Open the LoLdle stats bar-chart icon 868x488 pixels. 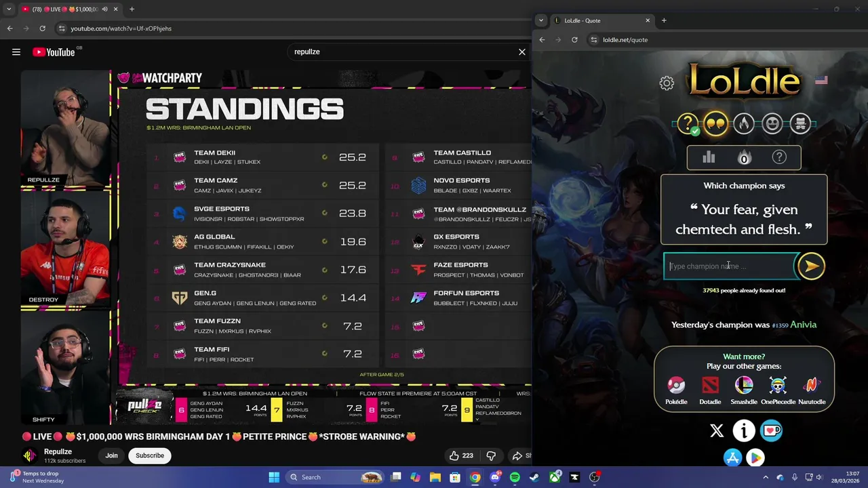coord(709,157)
